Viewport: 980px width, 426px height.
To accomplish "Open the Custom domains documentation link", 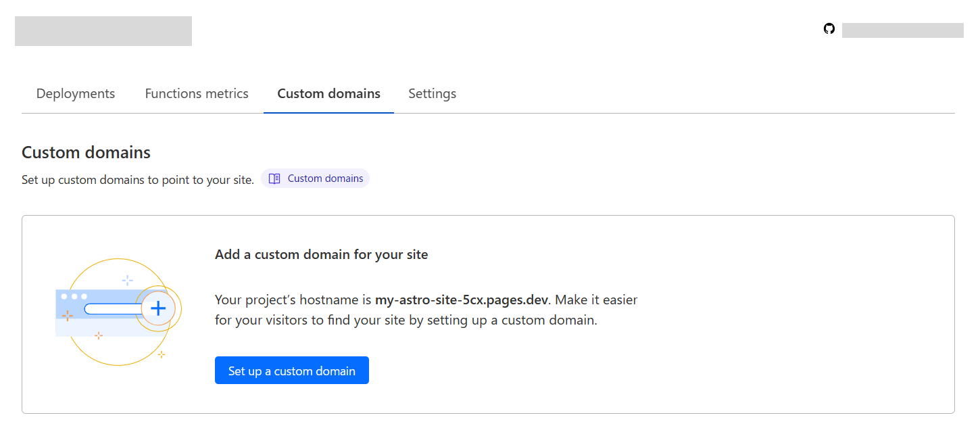I will point(325,179).
